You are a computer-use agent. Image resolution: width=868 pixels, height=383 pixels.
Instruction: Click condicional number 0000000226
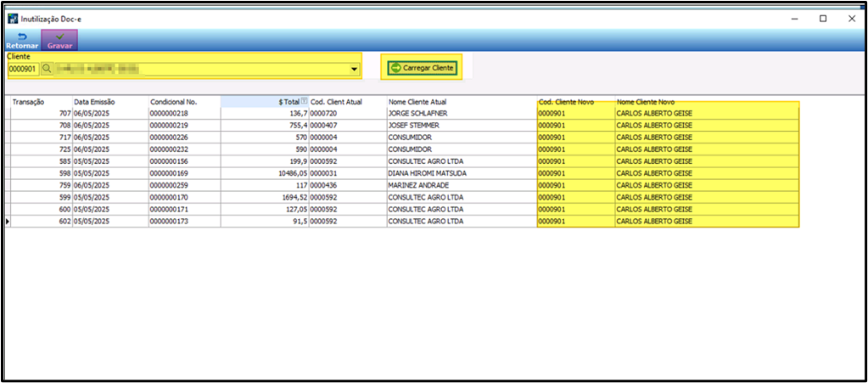185,138
